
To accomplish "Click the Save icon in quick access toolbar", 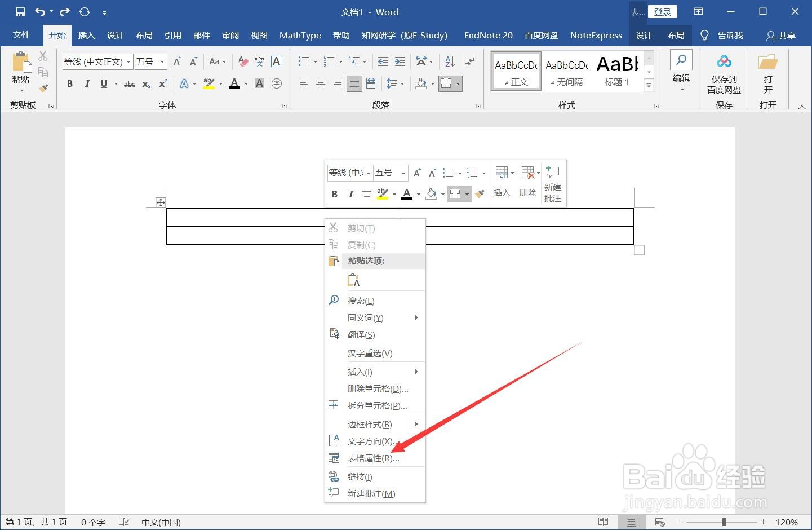I will [x=20, y=12].
